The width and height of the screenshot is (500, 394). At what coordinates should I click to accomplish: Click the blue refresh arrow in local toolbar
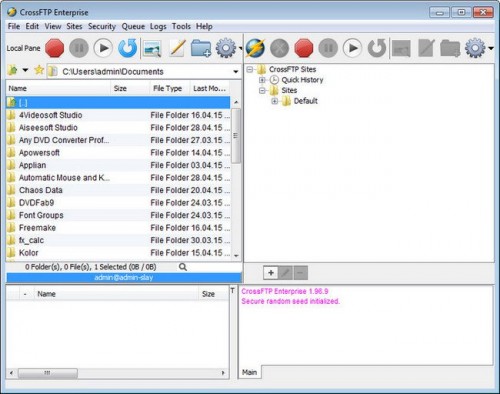(x=128, y=48)
